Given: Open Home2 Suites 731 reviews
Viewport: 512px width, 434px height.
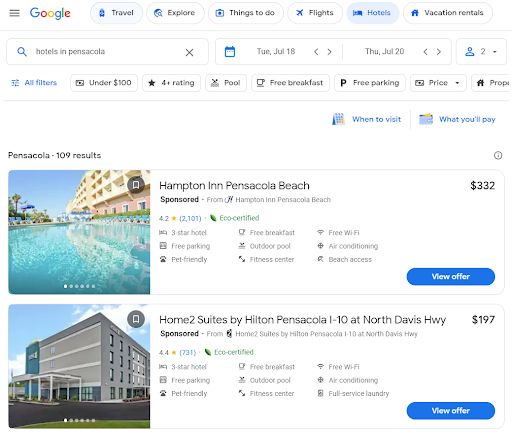Looking at the screenshot, I should point(188,353).
